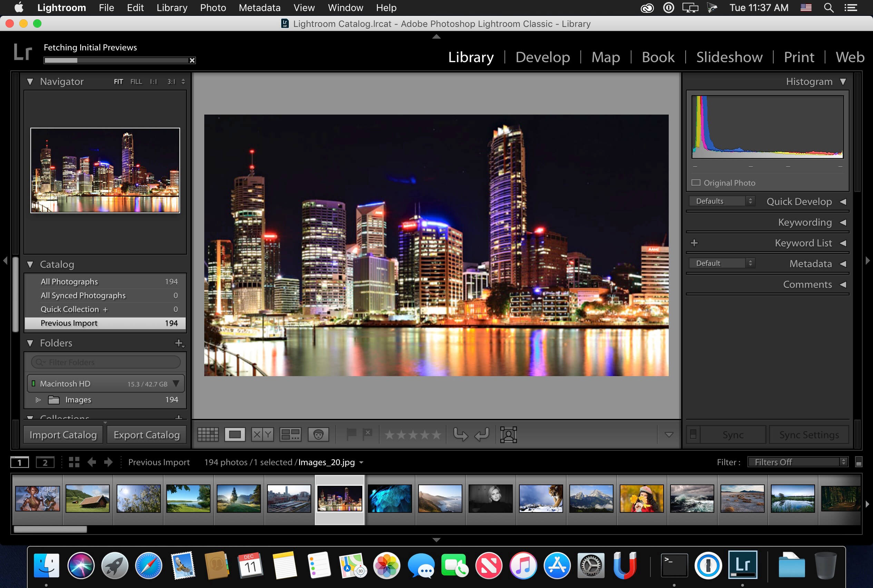The height and width of the screenshot is (588, 873).
Task: Click the rotate/crop overlay icon
Action: coord(508,434)
